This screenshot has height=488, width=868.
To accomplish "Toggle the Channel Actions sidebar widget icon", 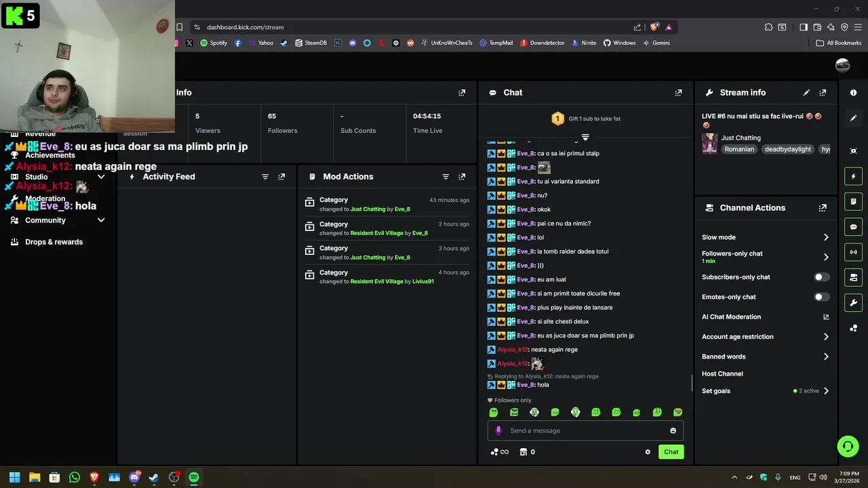I will [x=853, y=277].
